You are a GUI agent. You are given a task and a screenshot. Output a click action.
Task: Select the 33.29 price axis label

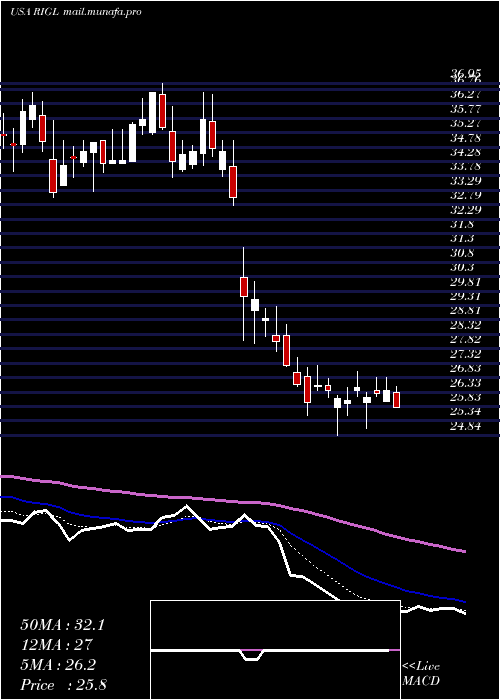point(465,181)
